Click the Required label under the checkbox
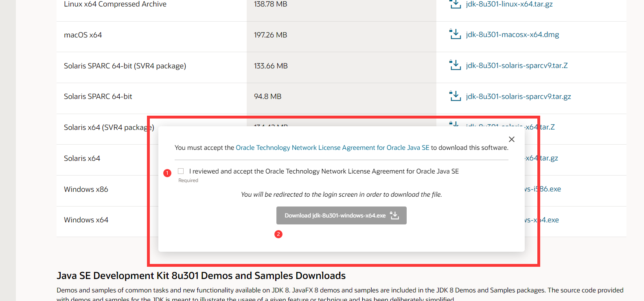644x301 pixels. pyautogui.click(x=188, y=180)
